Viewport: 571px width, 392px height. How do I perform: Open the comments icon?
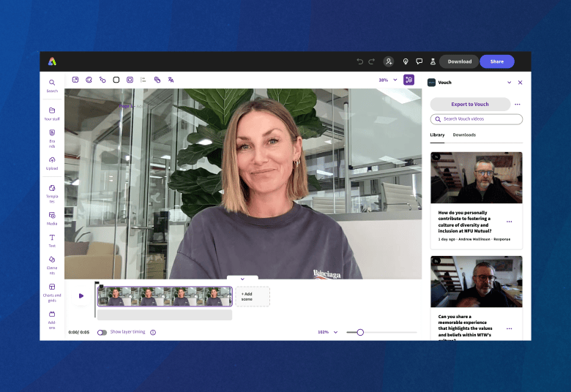pos(419,61)
